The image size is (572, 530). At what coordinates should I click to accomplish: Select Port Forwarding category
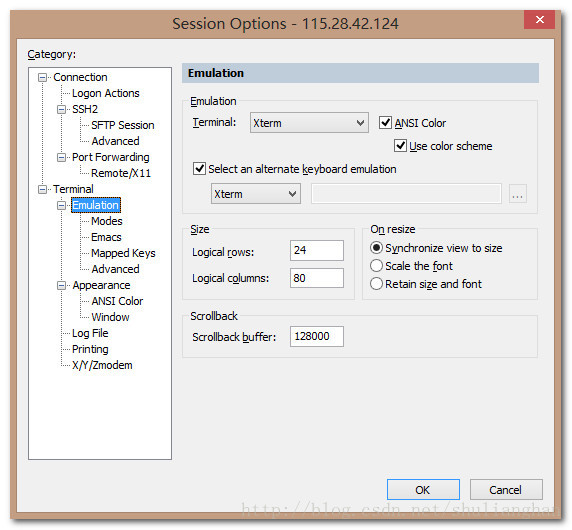111,158
